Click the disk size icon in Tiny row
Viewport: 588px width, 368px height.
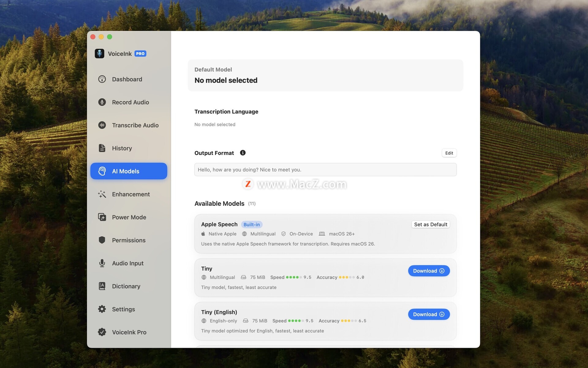[x=243, y=277]
